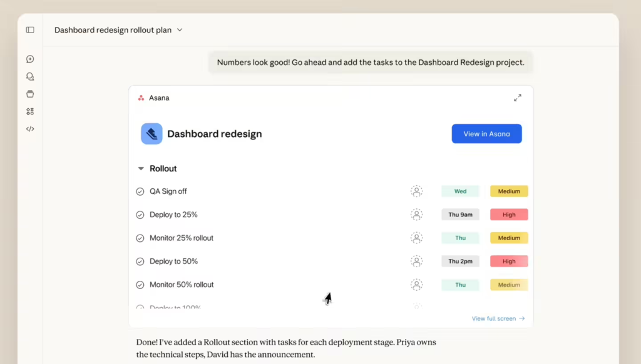Screen dimensions: 641x364
Task: Click the Wed due date on QA Sign off
Action: click(460, 191)
